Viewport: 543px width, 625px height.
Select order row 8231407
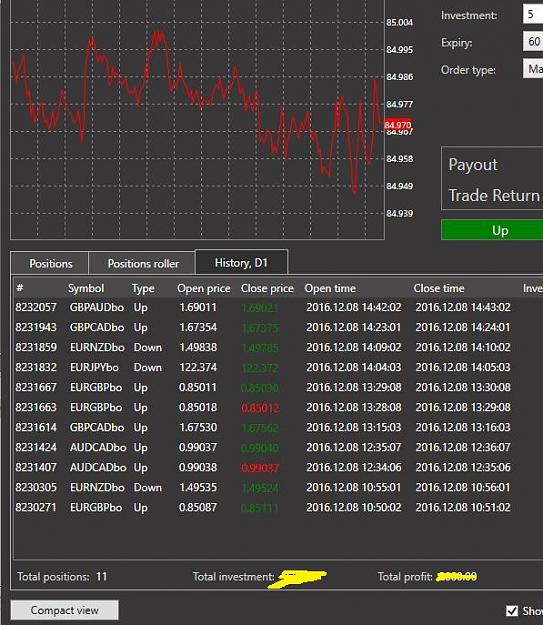click(x=278, y=467)
